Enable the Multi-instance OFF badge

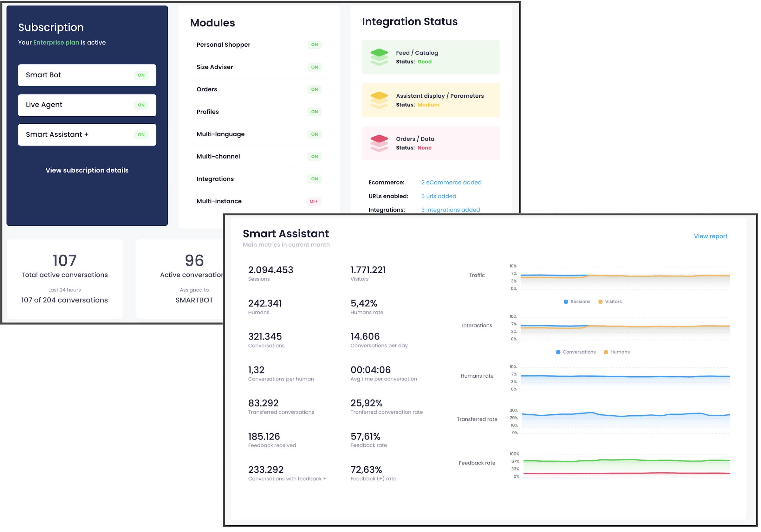(x=314, y=201)
